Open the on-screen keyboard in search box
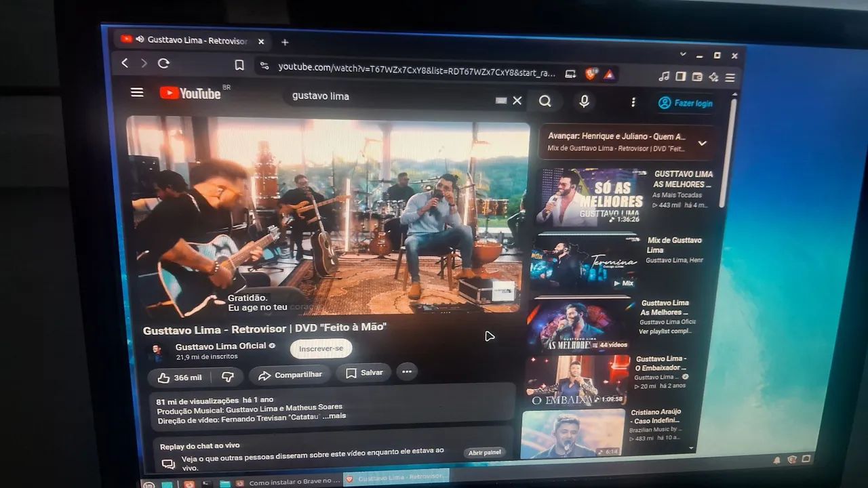The image size is (868, 488). pos(501,100)
